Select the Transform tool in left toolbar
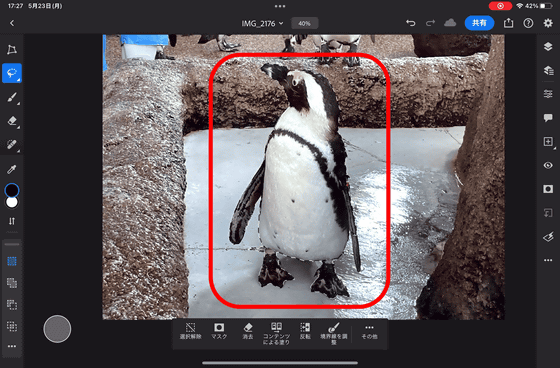The height and width of the screenshot is (368, 560). coord(12,49)
